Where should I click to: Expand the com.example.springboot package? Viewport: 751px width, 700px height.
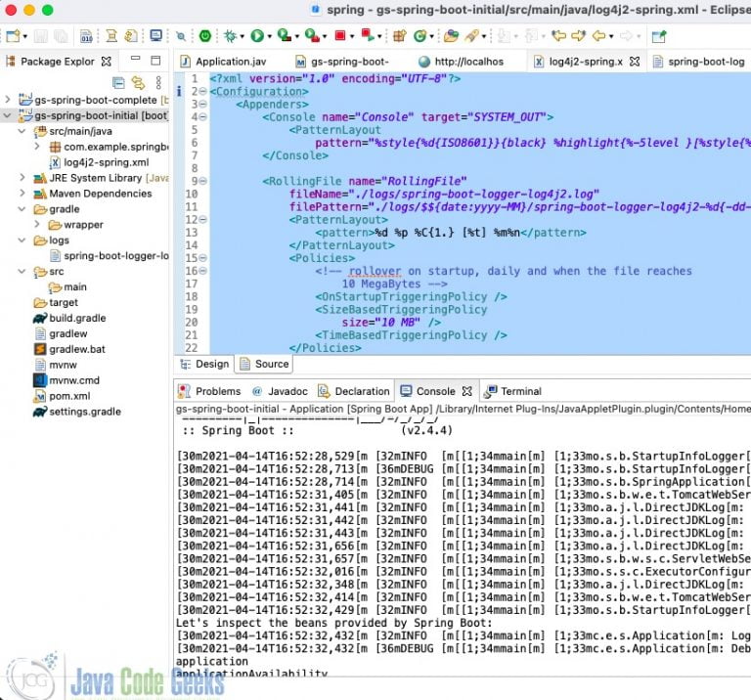(37, 146)
